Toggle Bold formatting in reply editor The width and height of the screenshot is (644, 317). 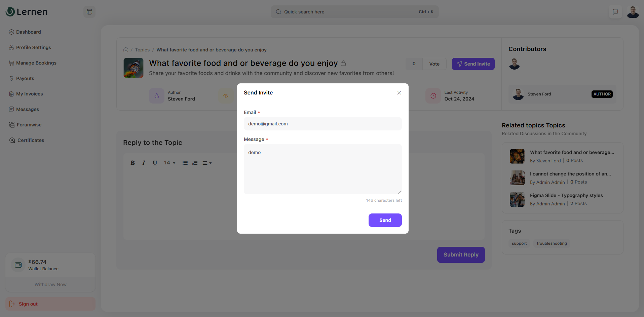(x=132, y=163)
